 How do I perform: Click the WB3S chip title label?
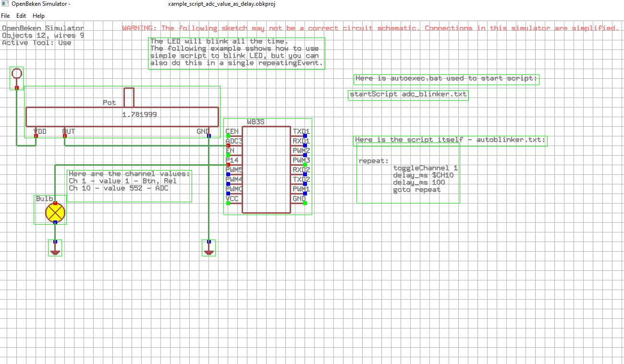(x=256, y=122)
